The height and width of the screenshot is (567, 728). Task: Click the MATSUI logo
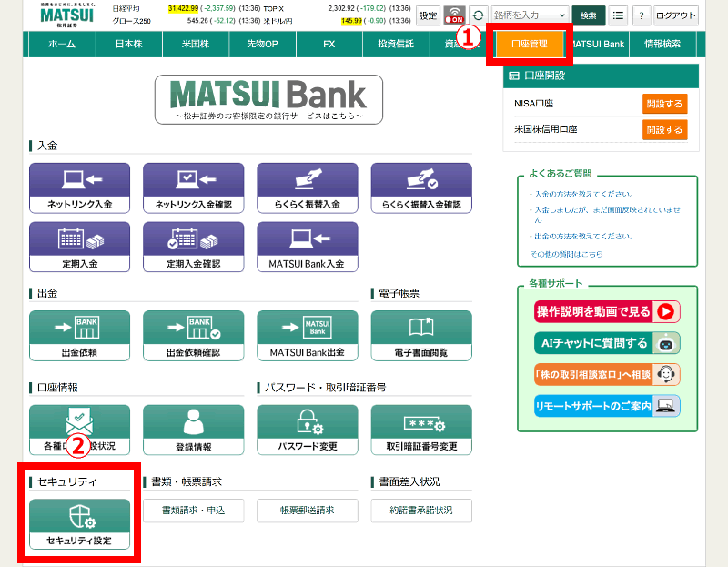coord(66,15)
